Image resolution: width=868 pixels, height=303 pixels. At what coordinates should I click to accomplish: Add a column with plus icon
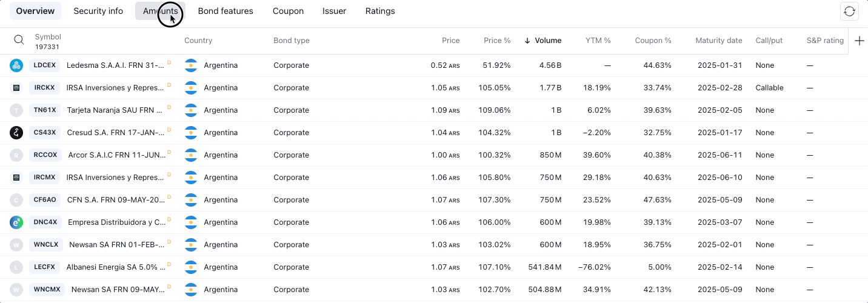(859, 41)
